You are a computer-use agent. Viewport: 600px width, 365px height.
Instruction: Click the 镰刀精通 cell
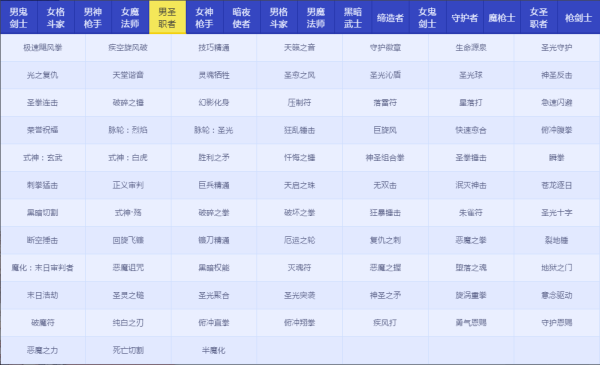(x=214, y=240)
